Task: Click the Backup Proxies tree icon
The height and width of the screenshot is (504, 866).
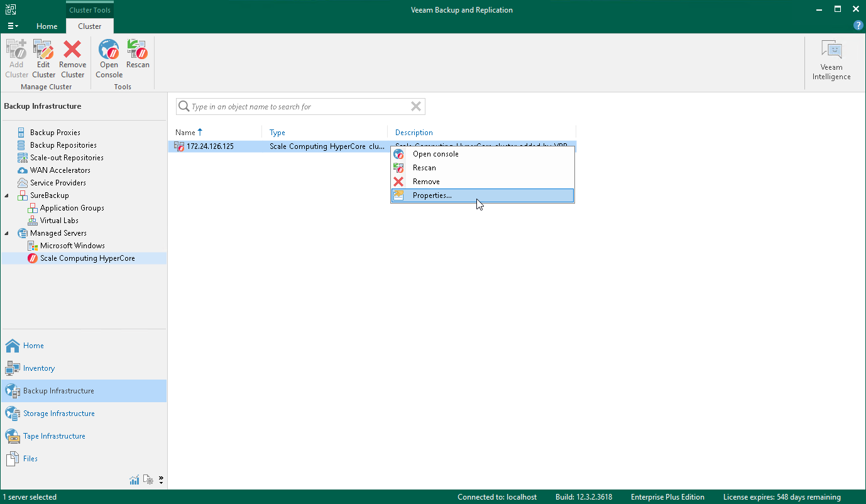Action: coord(21,133)
